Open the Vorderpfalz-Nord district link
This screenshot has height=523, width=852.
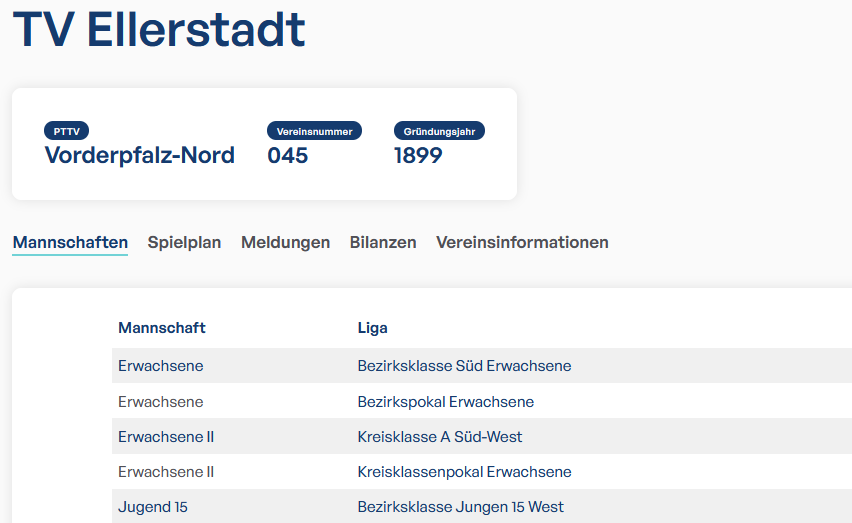pos(140,155)
